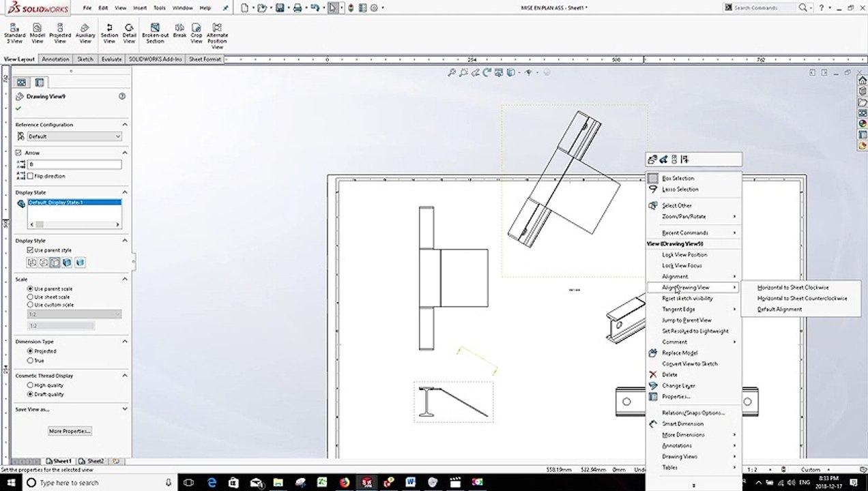Select the Auxiliary View tool
868x491 pixels.
[x=85, y=33]
